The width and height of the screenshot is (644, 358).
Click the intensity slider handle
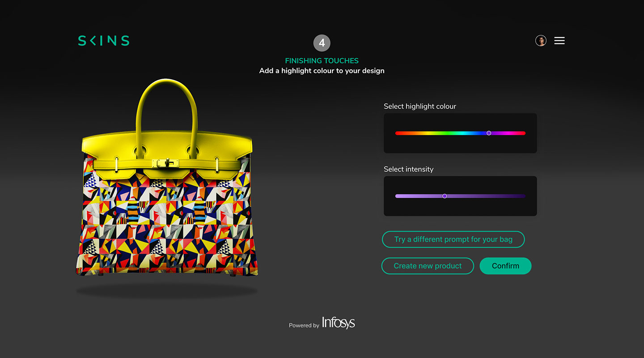point(445,196)
